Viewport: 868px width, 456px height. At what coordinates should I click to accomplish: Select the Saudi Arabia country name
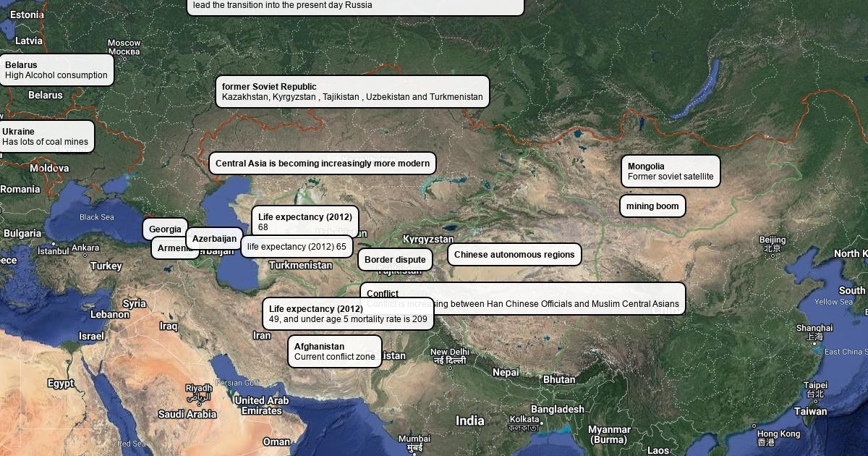point(187,415)
